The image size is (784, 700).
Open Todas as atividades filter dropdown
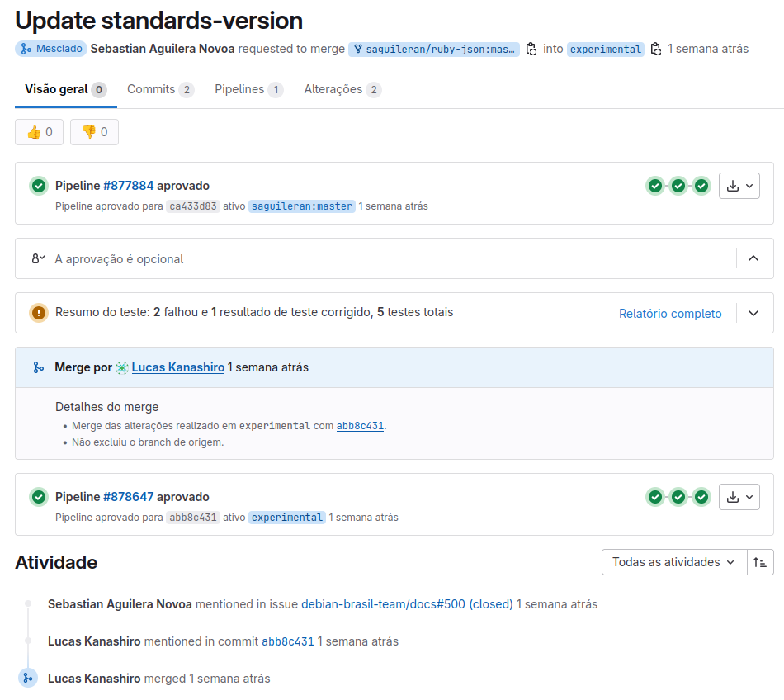pos(673,562)
